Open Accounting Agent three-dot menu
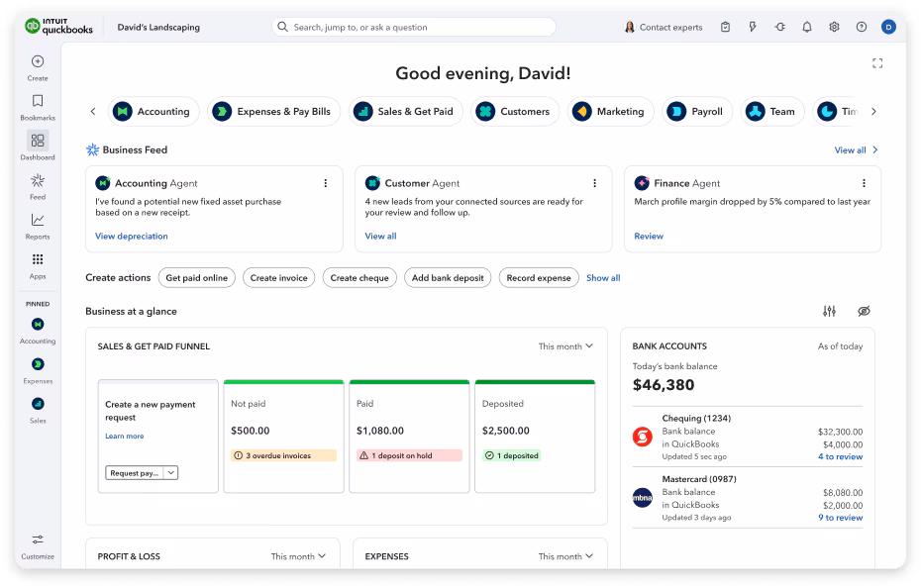The width and height of the screenshot is (921, 588). [325, 183]
